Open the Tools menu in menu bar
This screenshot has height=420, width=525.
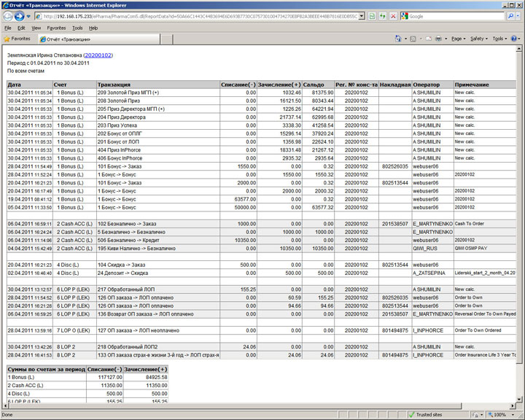pos(77,28)
